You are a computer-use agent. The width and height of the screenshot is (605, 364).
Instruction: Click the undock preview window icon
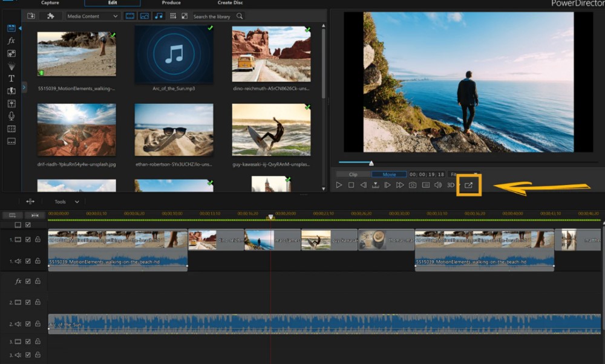tap(468, 185)
